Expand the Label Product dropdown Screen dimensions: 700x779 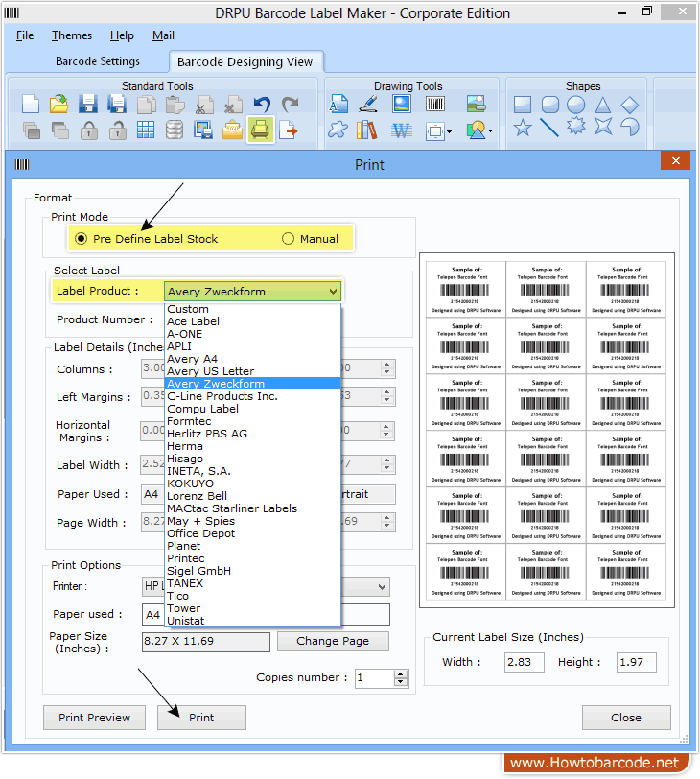[x=333, y=292]
